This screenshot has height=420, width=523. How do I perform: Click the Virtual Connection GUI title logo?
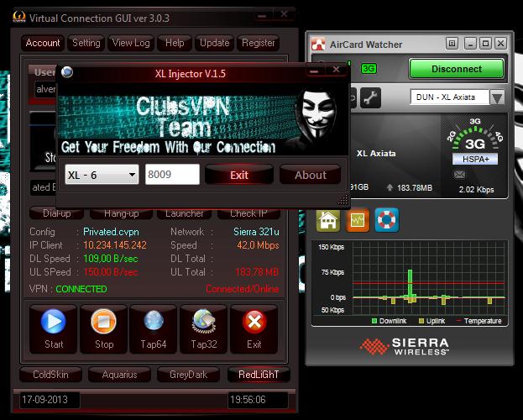point(19,17)
